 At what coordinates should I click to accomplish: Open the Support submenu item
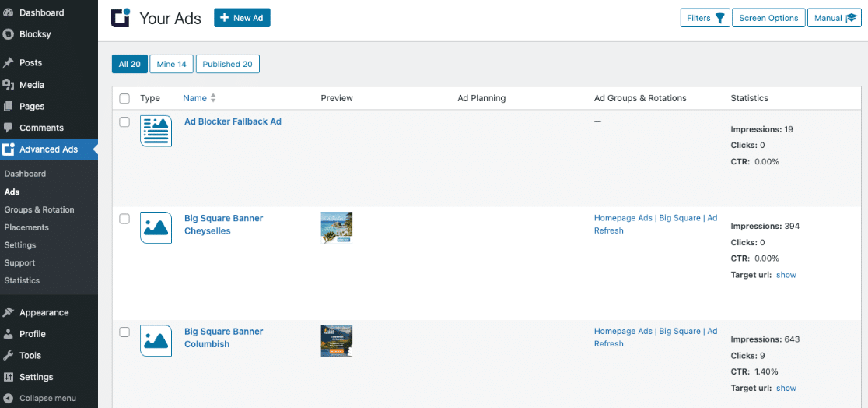point(19,262)
